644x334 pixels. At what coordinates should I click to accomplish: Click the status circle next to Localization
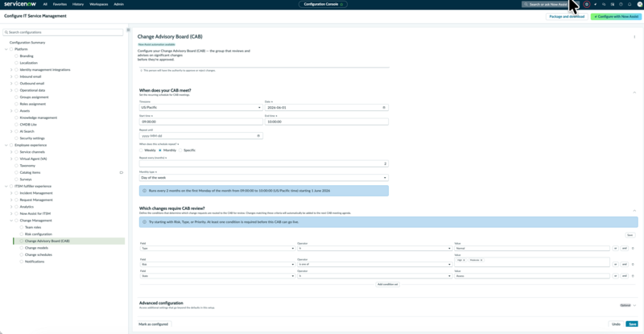(x=16, y=63)
